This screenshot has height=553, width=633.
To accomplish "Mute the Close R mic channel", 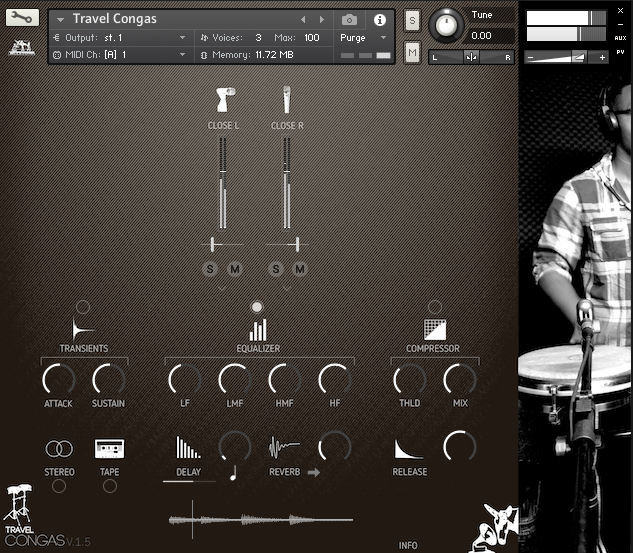I will [x=300, y=269].
